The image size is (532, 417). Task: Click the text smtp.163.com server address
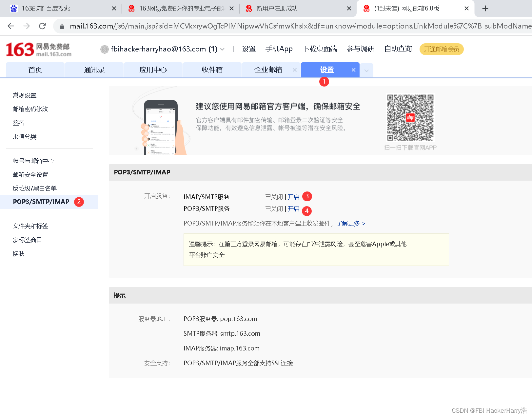[x=240, y=334]
